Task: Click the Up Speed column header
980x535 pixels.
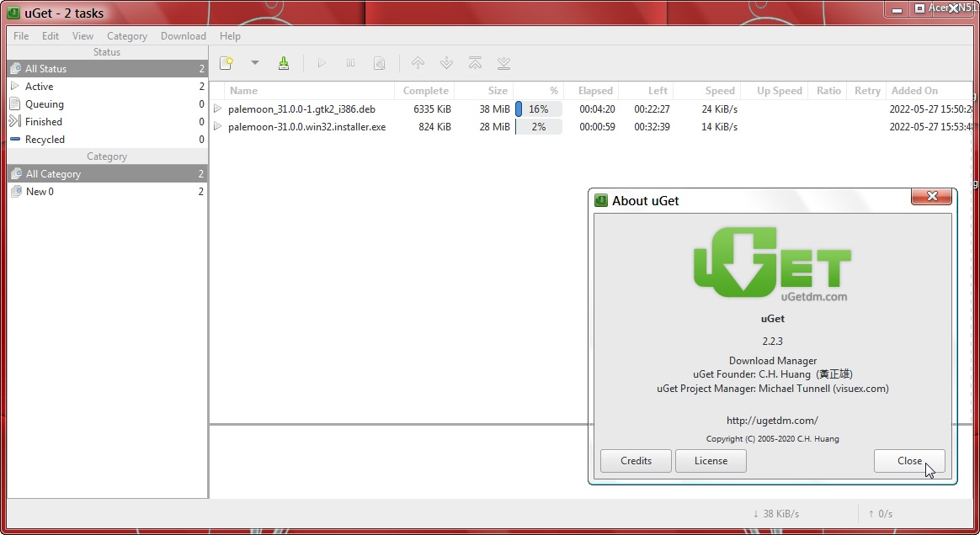Action: click(x=775, y=91)
